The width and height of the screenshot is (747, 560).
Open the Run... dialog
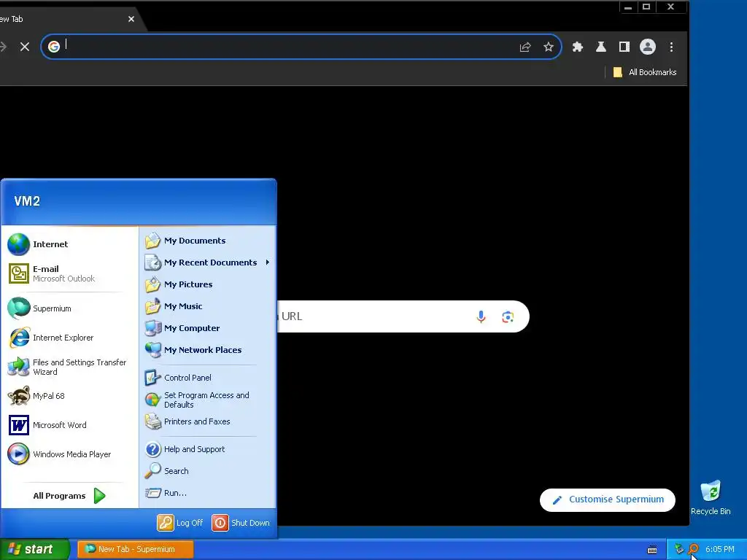[207, 493]
